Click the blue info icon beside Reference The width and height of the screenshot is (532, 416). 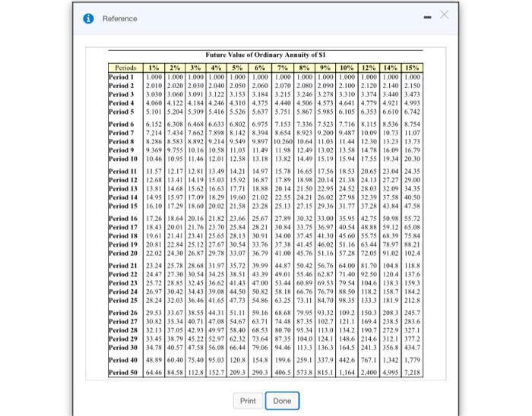[x=88, y=18]
